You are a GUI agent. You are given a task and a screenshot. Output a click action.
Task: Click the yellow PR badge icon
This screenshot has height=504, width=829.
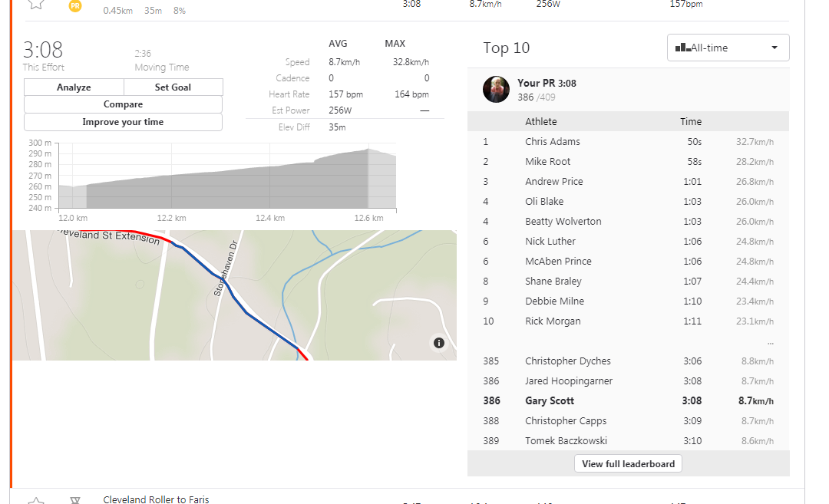(x=75, y=5)
